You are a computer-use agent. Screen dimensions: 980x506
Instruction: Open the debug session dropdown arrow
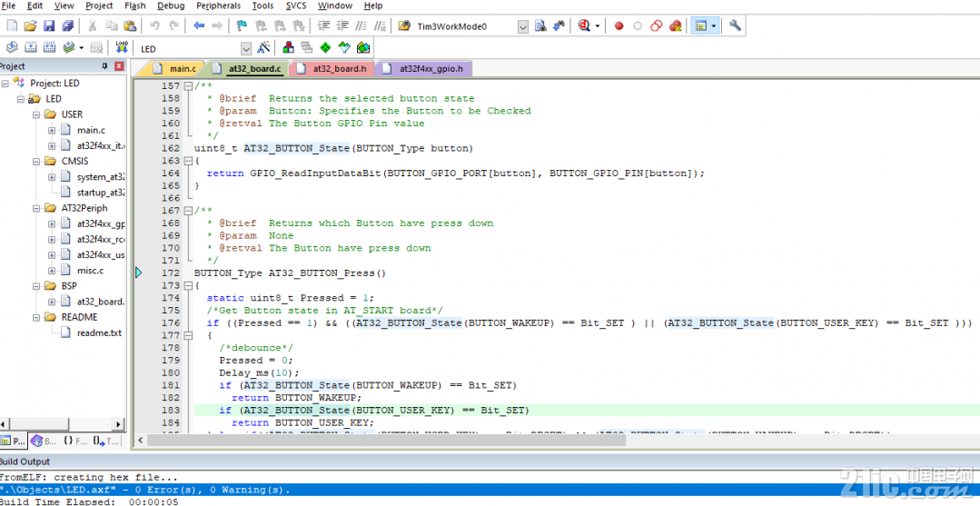[x=598, y=27]
